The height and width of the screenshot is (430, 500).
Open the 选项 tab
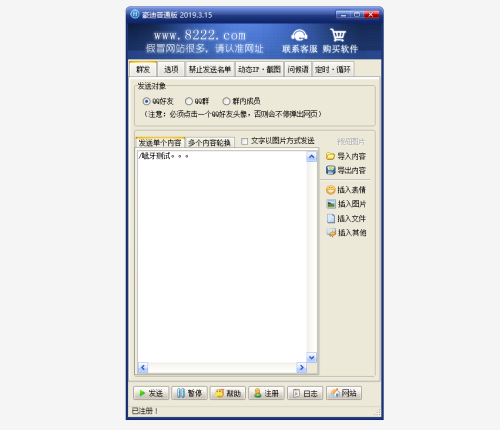[171, 69]
